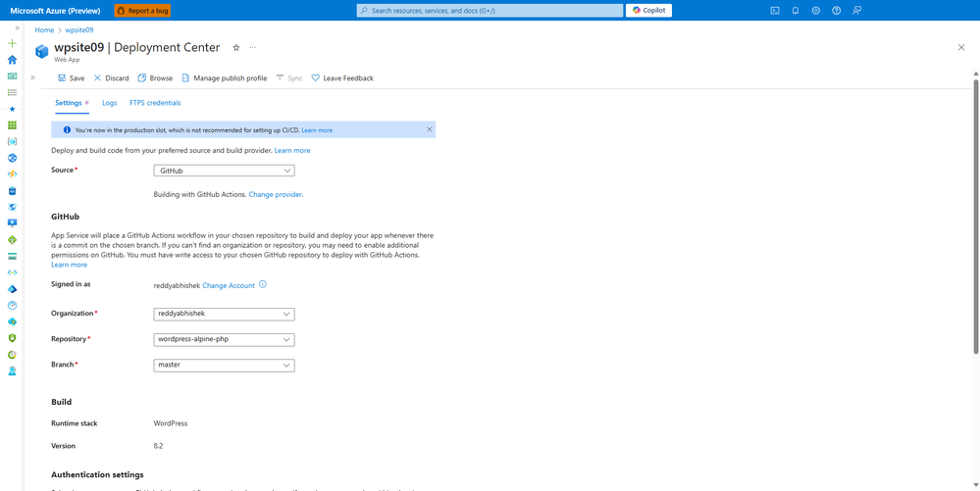Click the Change provider link
980x491 pixels.
click(x=276, y=195)
